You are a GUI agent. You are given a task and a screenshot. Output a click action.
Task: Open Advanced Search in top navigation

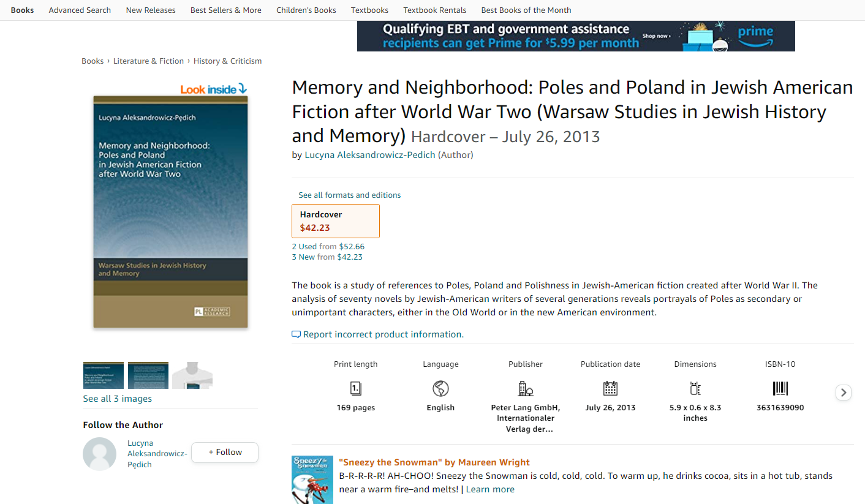point(80,10)
